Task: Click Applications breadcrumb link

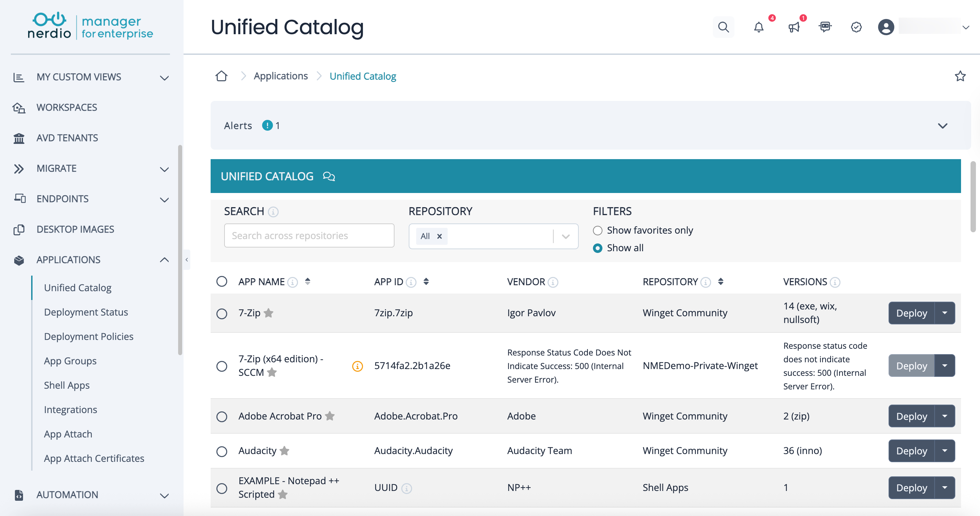Action: (281, 76)
